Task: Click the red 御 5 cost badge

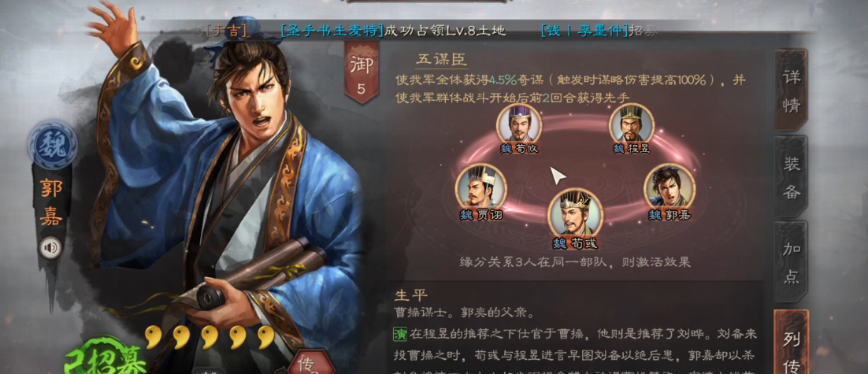Action: tap(362, 72)
